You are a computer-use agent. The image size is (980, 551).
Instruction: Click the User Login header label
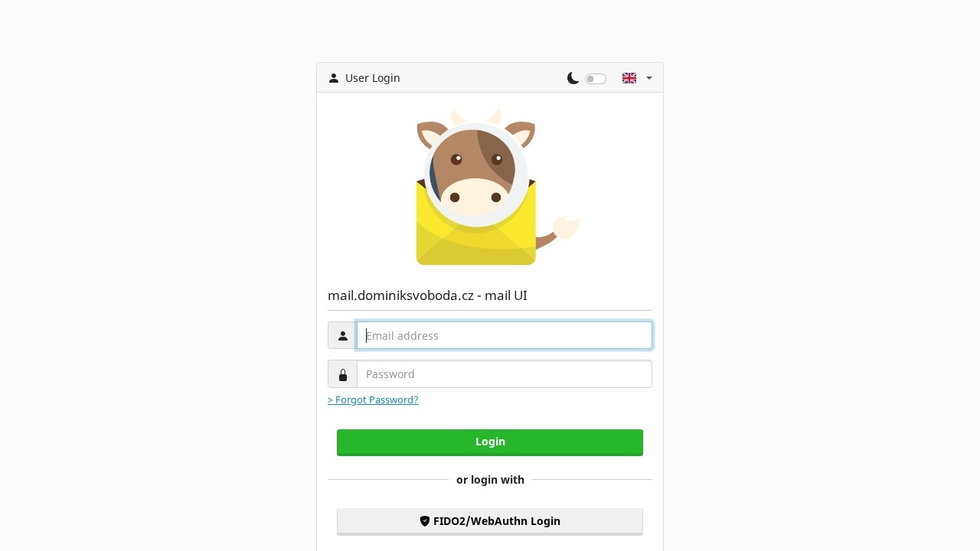373,78
